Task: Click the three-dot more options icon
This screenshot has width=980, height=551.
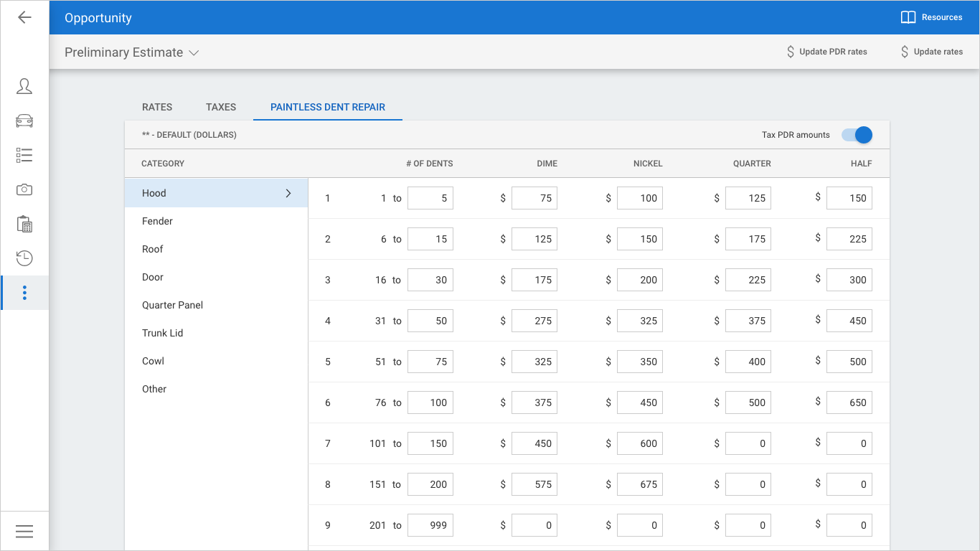Action: point(24,293)
